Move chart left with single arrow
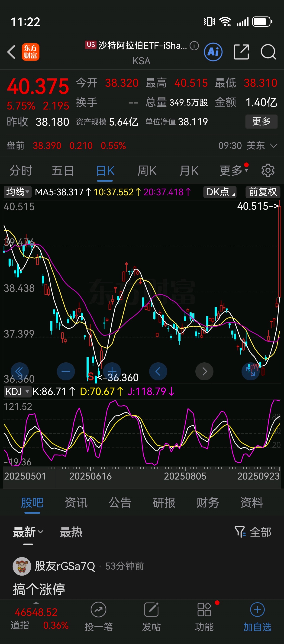 tap(158, 371)
